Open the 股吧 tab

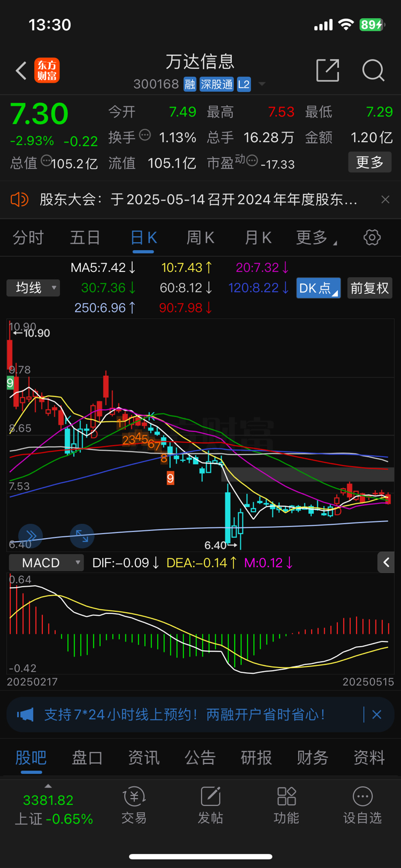pyautogui.click(x=31, y=757)
